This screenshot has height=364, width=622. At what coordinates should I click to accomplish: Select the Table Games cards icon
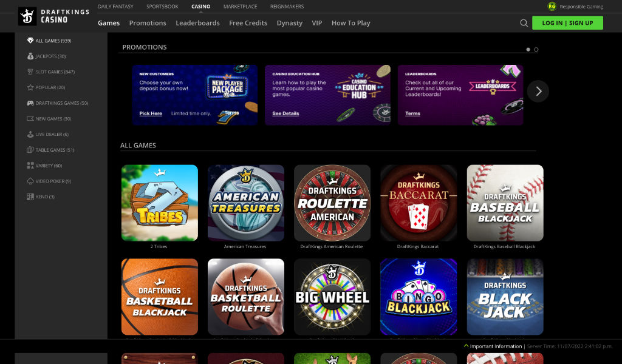pyautogui.click(x=30, y=150)
